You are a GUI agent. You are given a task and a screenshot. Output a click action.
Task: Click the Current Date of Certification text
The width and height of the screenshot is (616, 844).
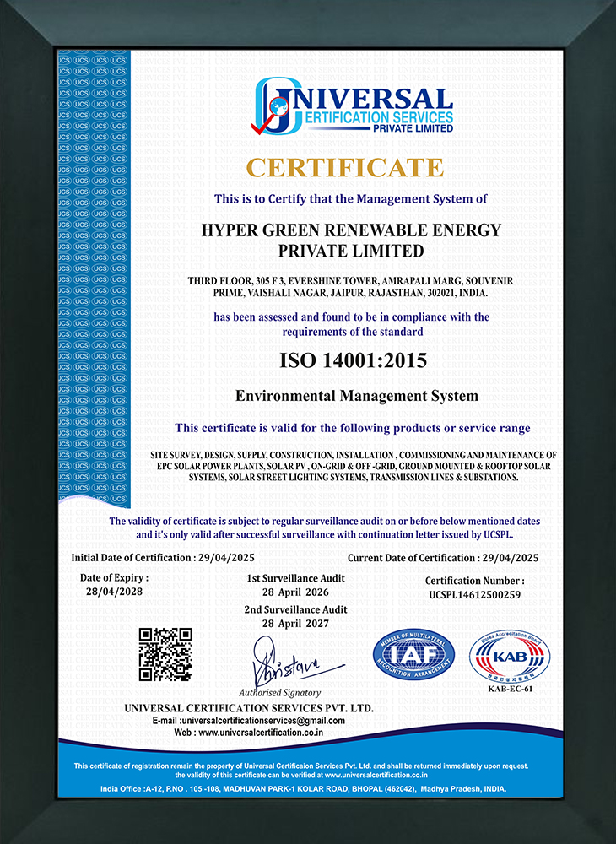(443, 558)
